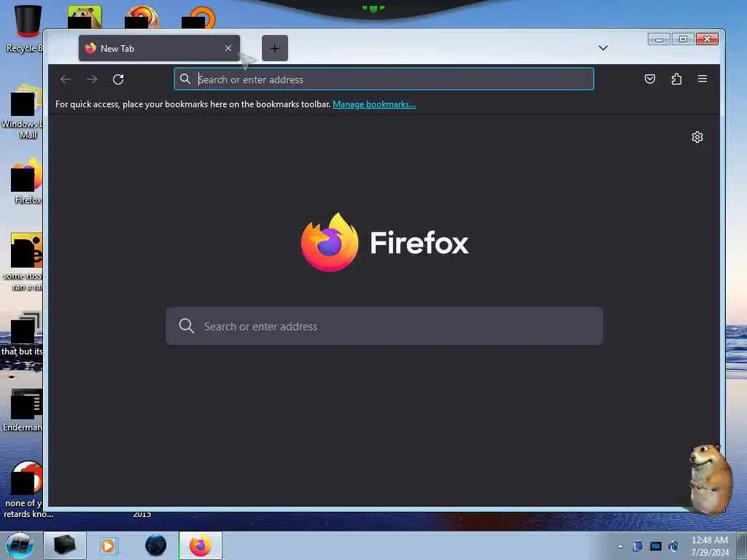Select the New Tab tab
This screenshot has width=747, height=560.
(x=159, y=48)
